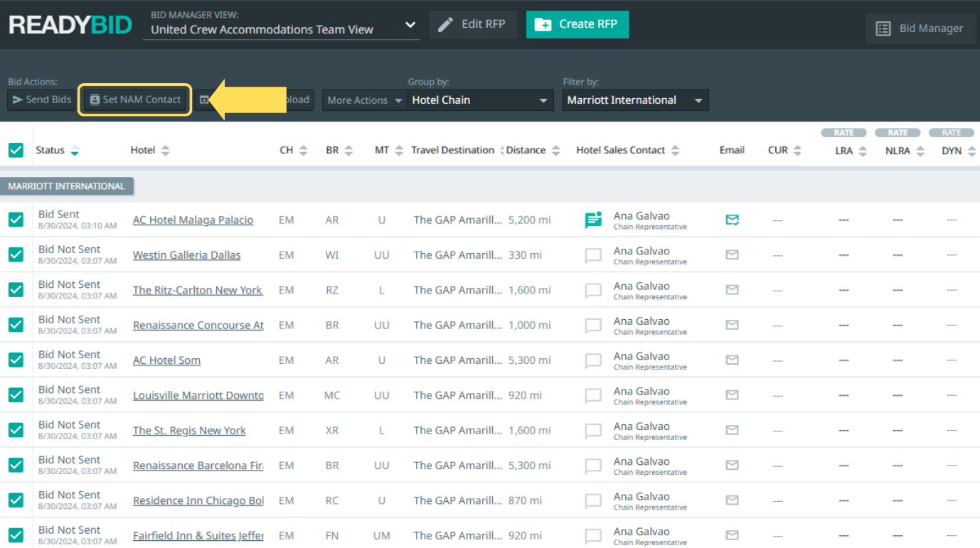Screen dimensions: 980x548
Task: Sort by Status column arrows
Action: pos(75,151)
